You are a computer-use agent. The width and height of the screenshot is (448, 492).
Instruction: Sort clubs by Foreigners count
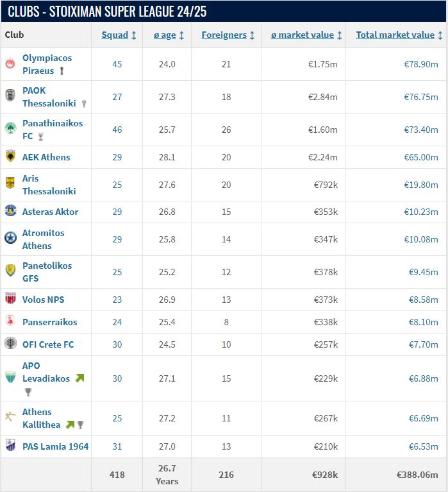pyautogui.click(x=228, y=35)
